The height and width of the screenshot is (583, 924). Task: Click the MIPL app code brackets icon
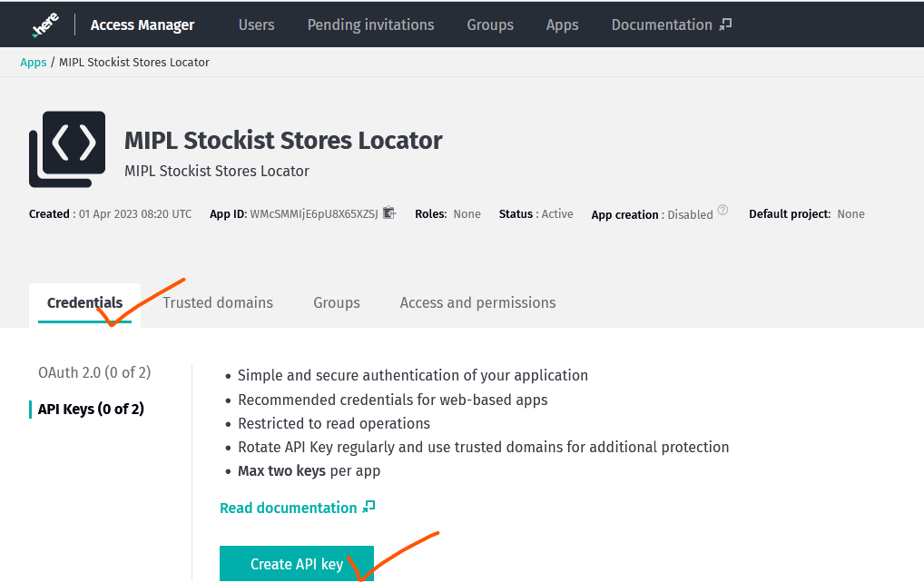click(x=68, y=149)
